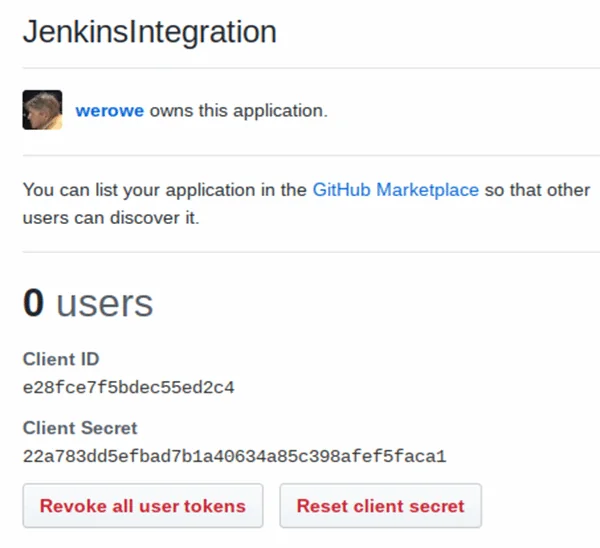Click the 'users can discover it.' text
This screenshot has width=600, height=548.
pos(111,218)
